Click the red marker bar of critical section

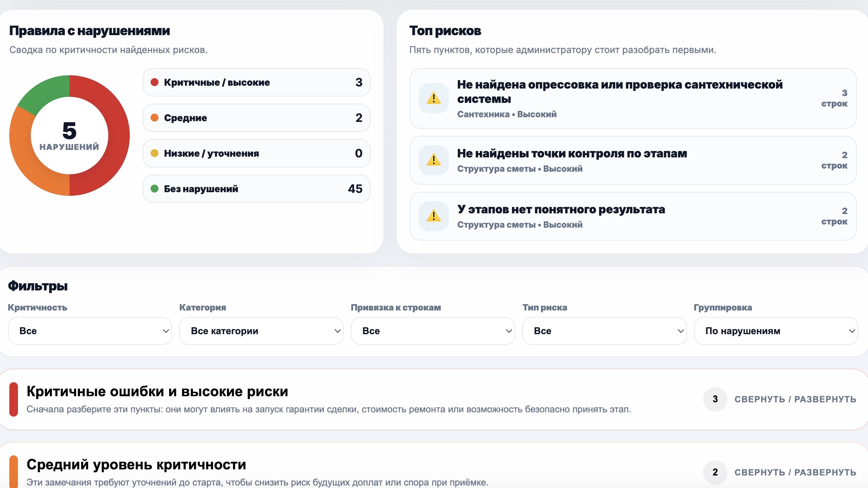[14, 399]
